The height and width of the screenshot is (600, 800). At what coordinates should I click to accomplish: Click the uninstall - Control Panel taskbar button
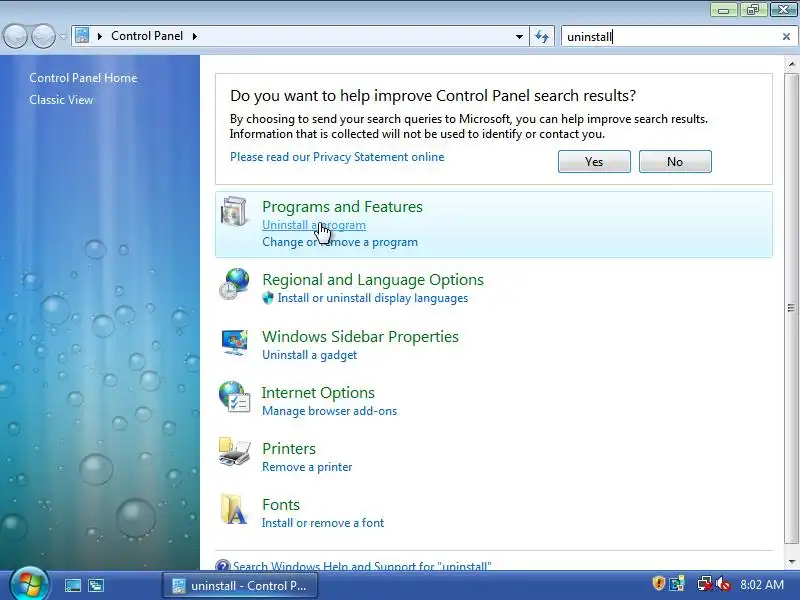240,586
